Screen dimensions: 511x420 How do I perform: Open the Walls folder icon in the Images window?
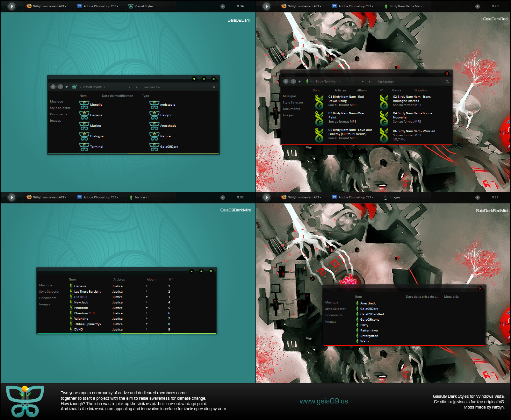point(357,341)
